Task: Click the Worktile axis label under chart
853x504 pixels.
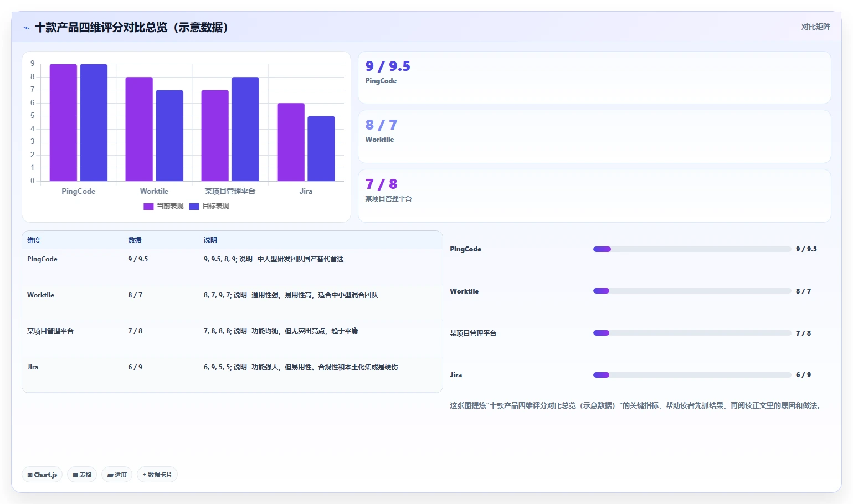Action: pos(154,191)
